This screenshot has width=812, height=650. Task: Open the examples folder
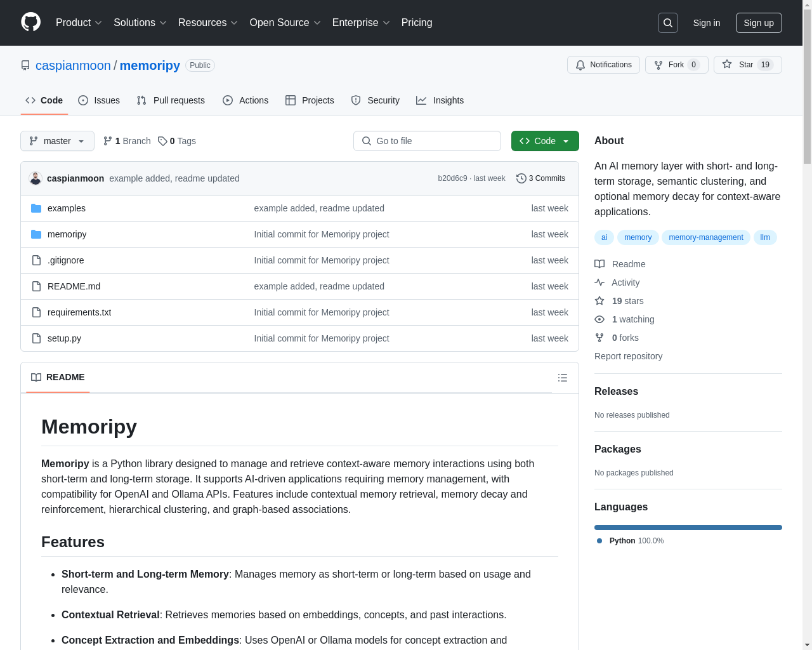(x=67, y=208)
